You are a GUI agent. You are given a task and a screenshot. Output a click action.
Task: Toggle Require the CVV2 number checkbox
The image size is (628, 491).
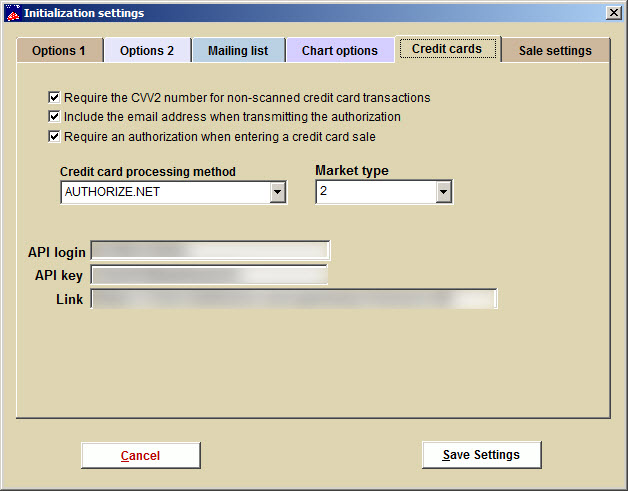(x=54, y=98)
